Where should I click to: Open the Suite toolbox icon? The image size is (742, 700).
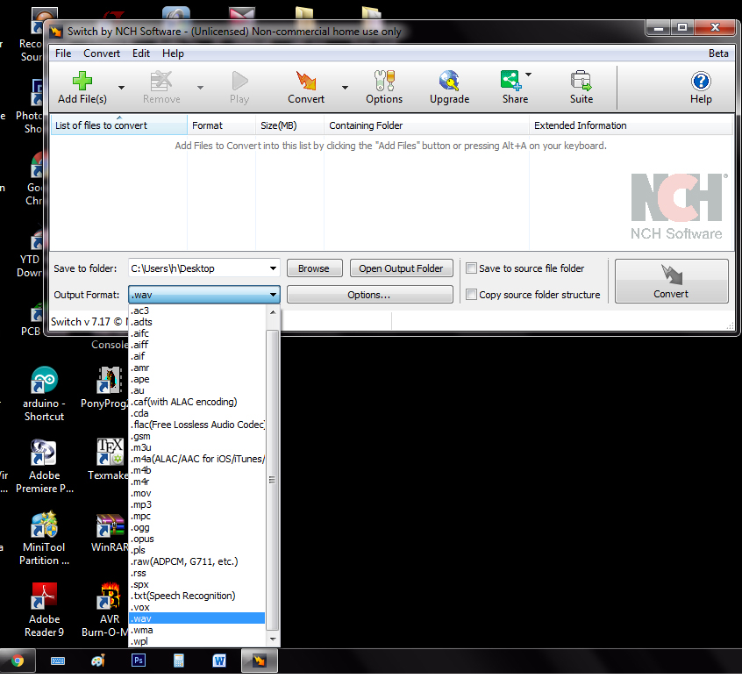click(x=581, y=81)
